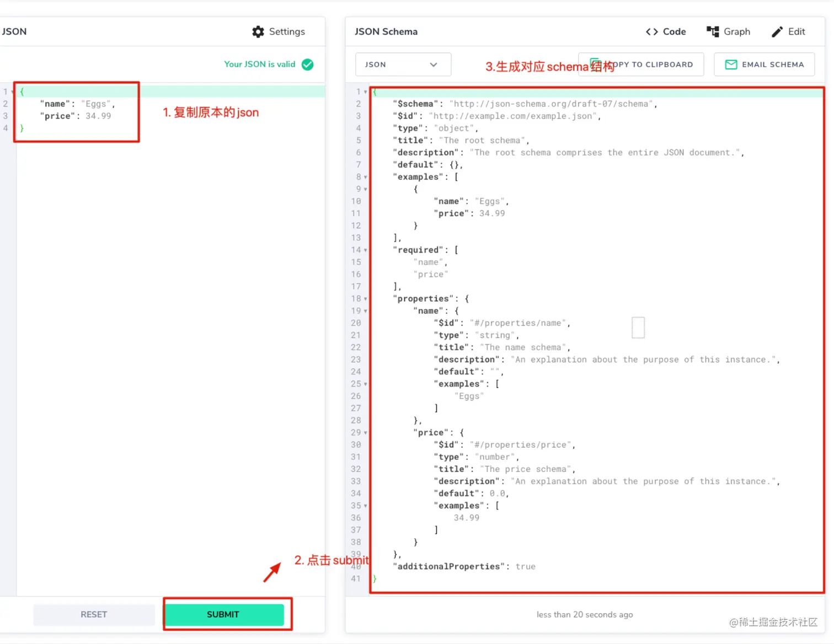Click "The price schema" title line

[505, 469]
